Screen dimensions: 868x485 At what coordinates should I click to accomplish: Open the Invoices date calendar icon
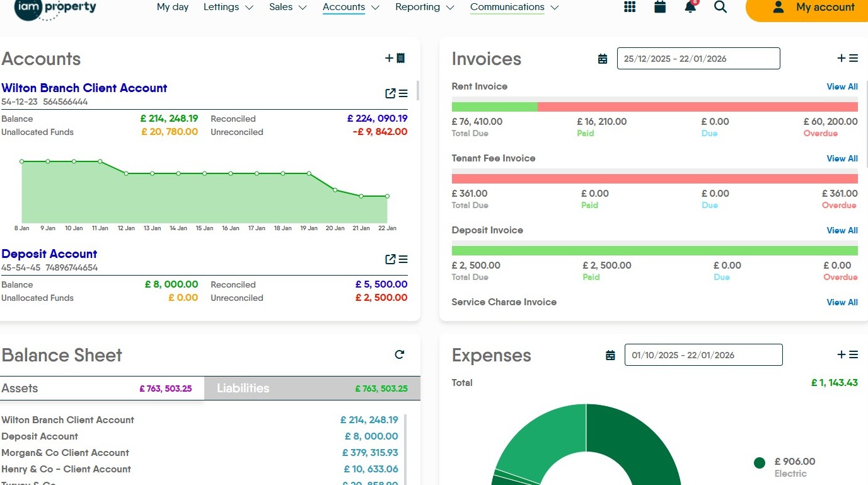[603, 59]
